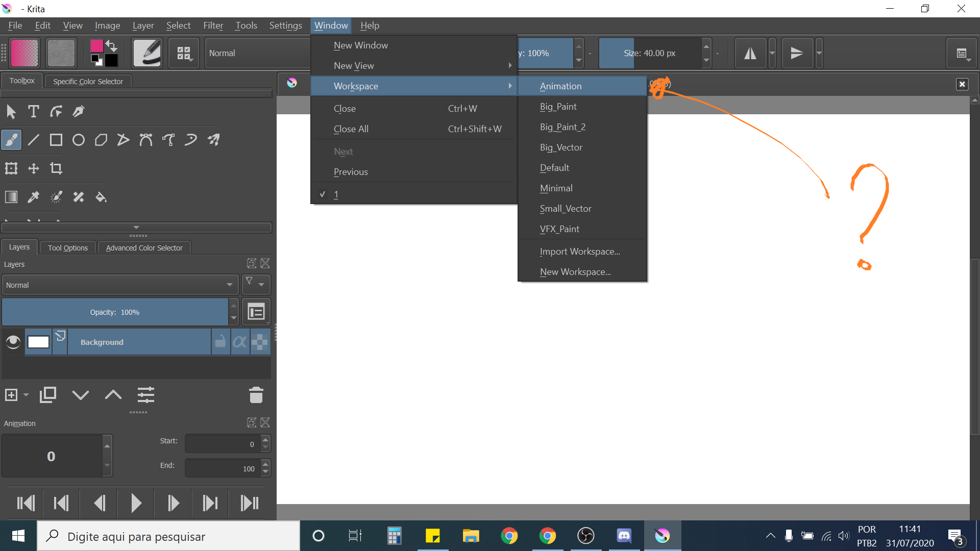Image resolution: width=980 pixels, height=551 pixels.
Task: Toggle Background layer alpha lock
Action: [240, 342]
